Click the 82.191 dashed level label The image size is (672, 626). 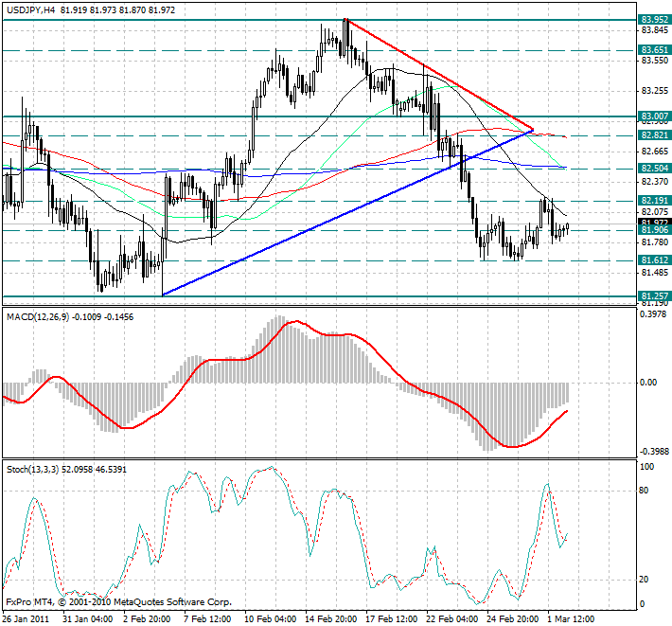[654, 201]
